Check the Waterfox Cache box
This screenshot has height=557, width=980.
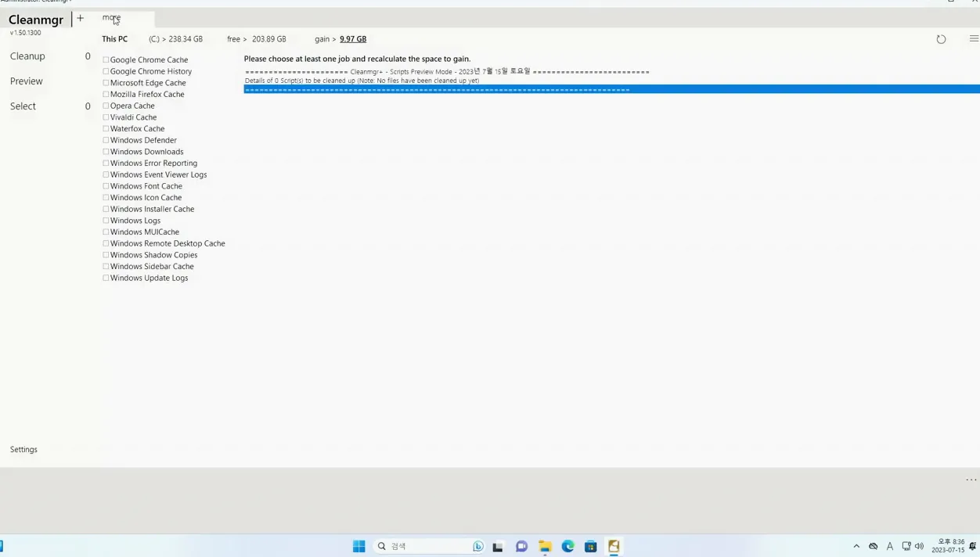(106, 128)
